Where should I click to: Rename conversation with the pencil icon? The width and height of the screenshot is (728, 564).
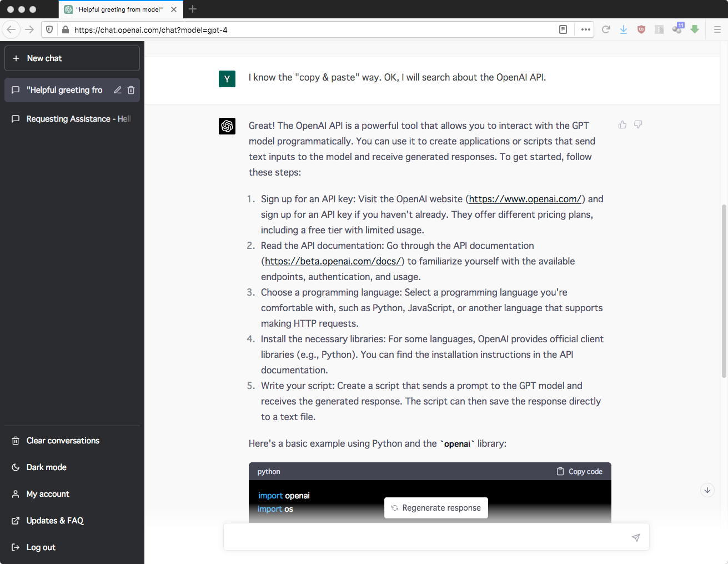[x=118, y=90]
